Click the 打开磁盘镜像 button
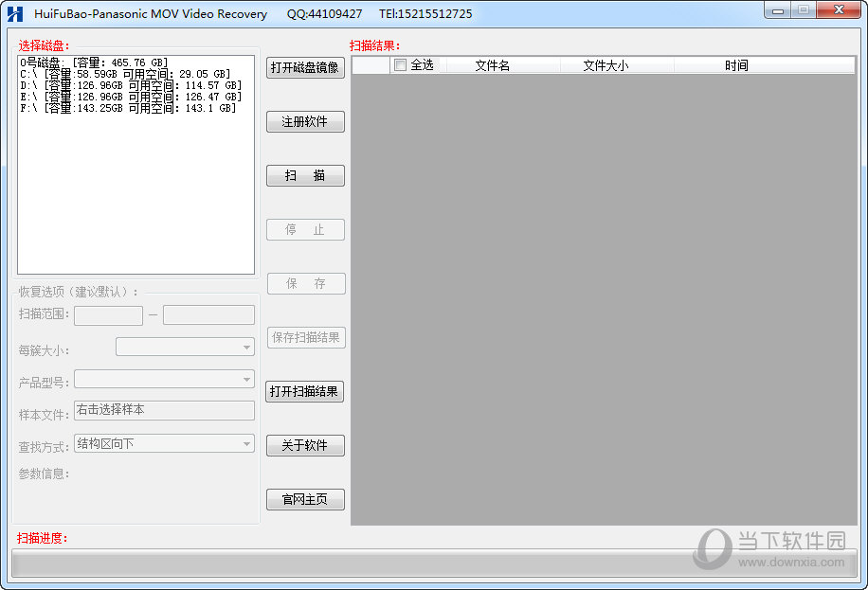 click(305, 67)
